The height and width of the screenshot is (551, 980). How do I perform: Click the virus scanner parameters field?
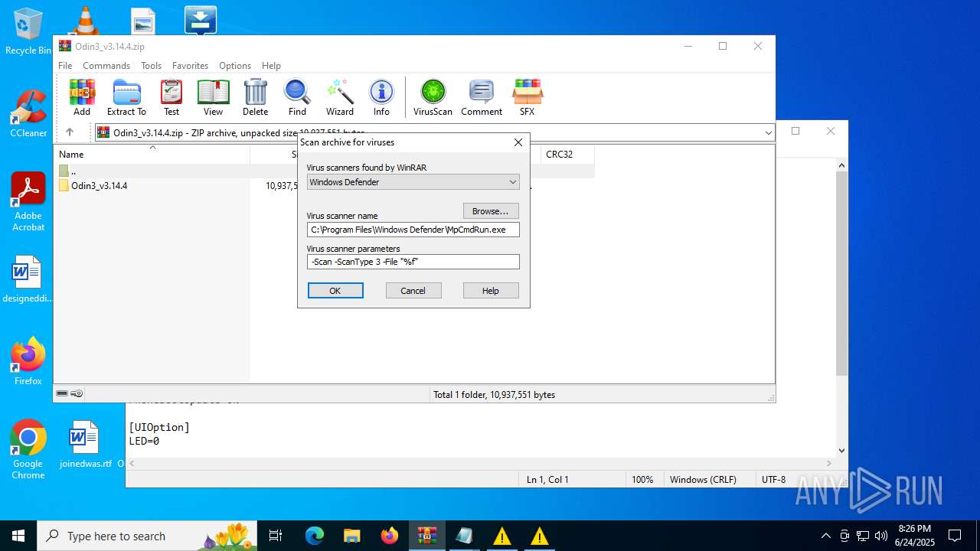click(x=413, y=262)
